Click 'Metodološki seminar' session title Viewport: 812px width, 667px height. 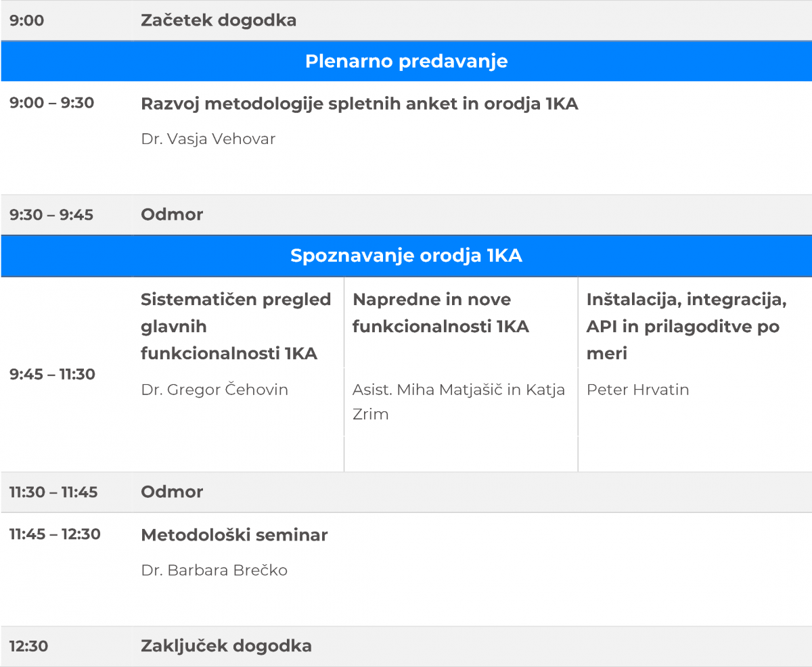(x=234, y=535)
